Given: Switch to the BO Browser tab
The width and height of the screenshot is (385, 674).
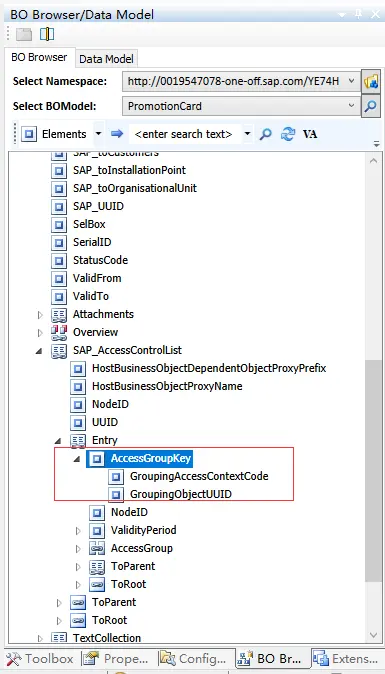Looking at the screenshot, I should (x=39, y=58).
